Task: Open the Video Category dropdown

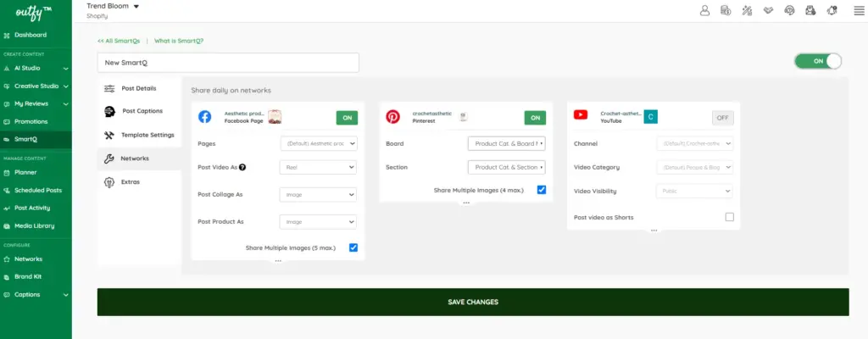Action: (695, 167)
